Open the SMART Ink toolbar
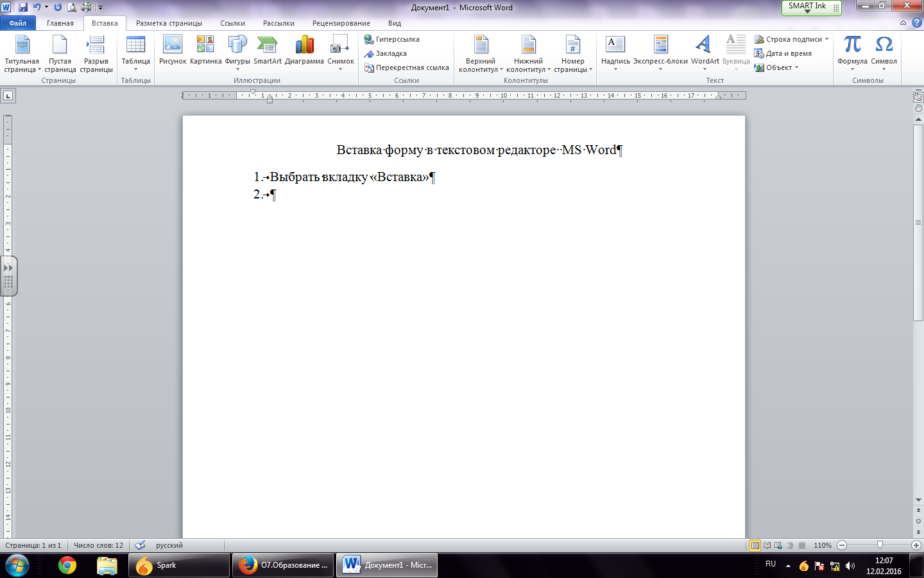The image size is (924, 578). click(812, 7)
